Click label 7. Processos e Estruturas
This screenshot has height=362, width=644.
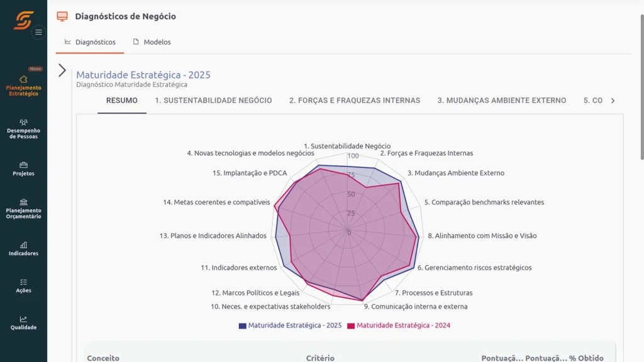pos(433,293)
